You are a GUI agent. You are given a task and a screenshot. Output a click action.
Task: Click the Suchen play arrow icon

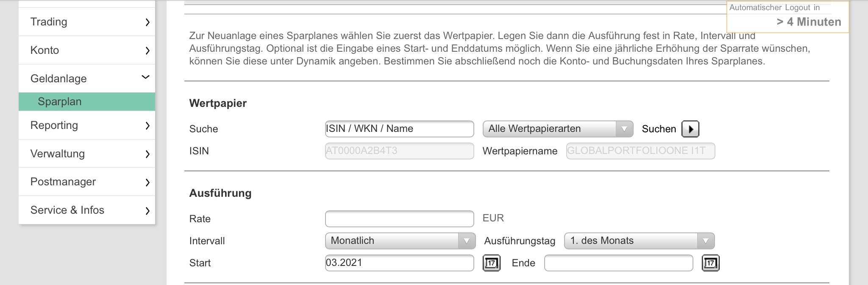coord(690,129)
